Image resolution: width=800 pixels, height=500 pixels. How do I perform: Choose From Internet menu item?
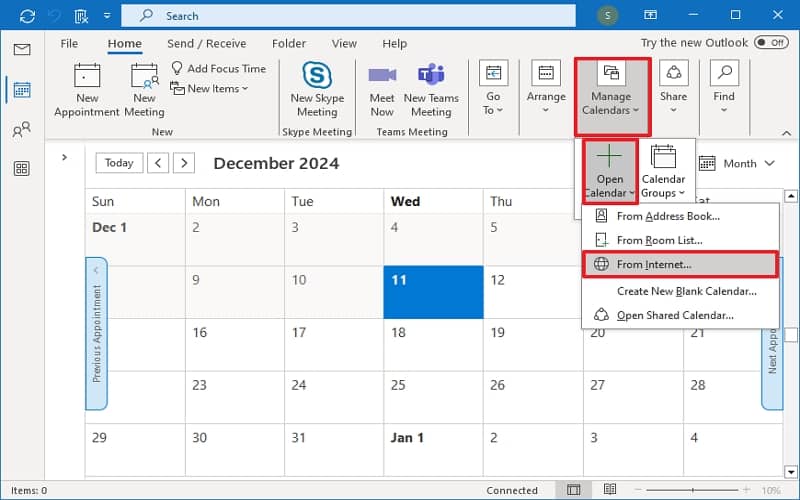(x=680, y=264)
